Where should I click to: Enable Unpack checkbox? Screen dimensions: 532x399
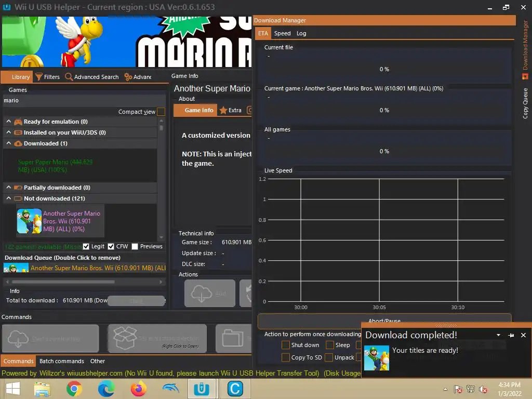pyautogui.click(x=329, y=357)
